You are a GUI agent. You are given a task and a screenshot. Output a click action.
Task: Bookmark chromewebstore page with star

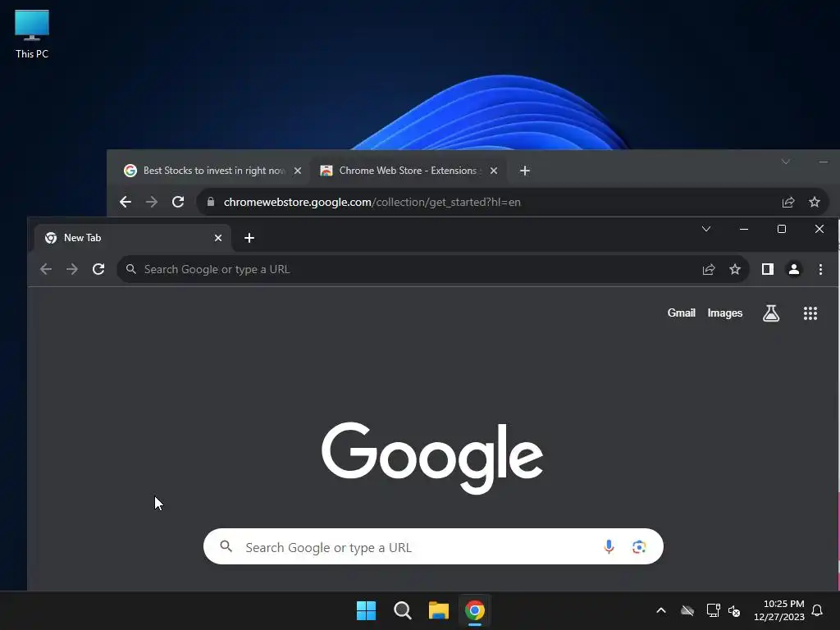click(x=815, y=202)
